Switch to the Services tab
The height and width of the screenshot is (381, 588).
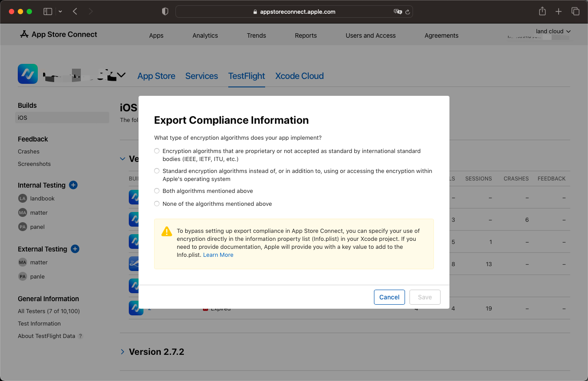(x=202, y=76)
